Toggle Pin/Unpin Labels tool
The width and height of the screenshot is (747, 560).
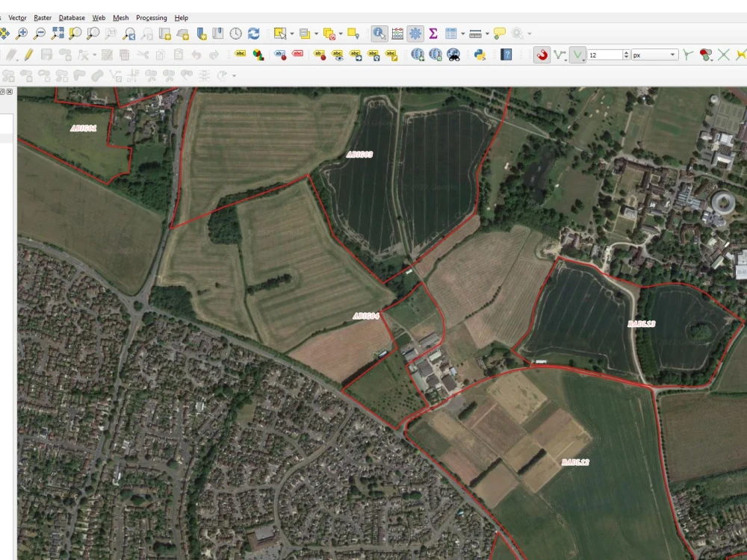pos(320,55)
